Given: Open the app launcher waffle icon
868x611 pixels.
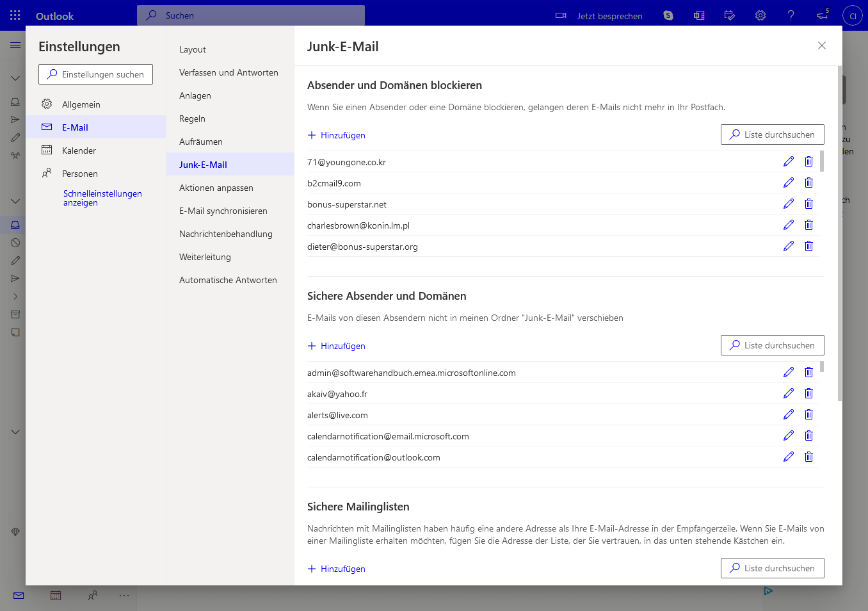Looking at the screenshot, I should click(15, 15).
